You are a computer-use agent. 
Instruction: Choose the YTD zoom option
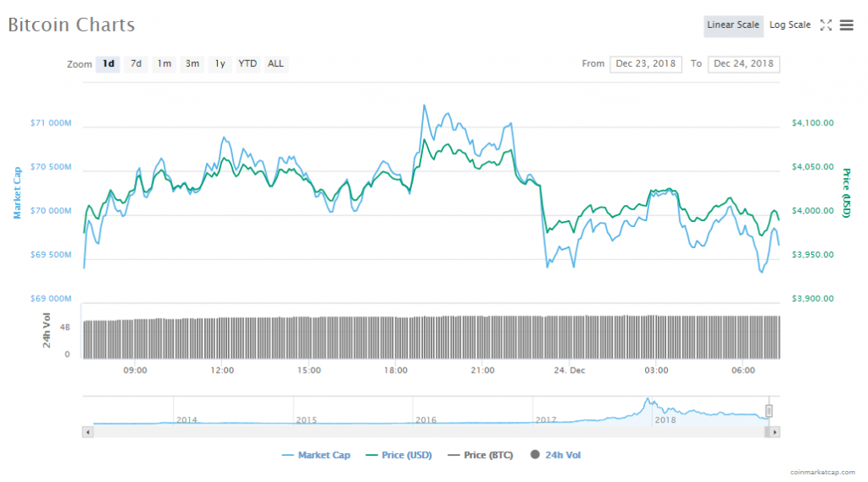(x=248, y=64)
